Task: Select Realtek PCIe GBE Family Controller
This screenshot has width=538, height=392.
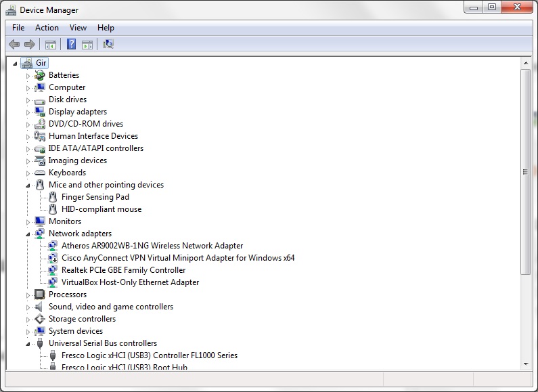Action: [124, 270]
